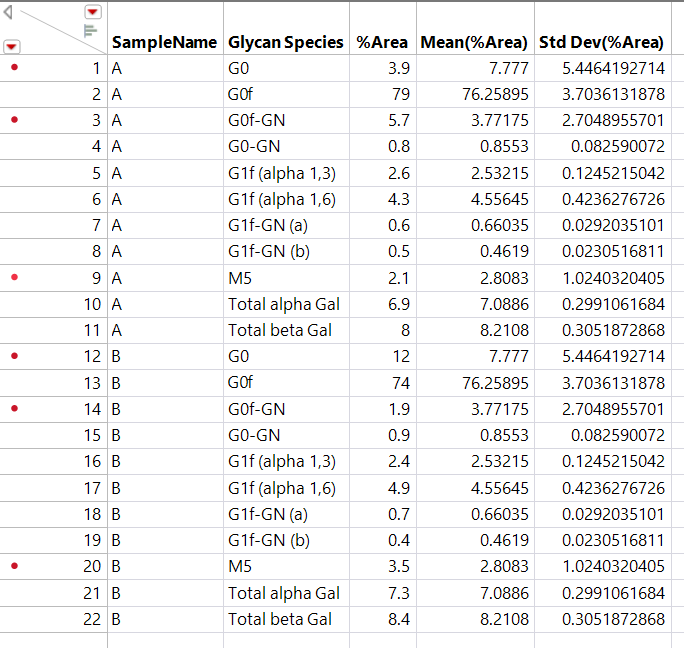Click the red marker dot on row 1
684x648 pixels.
(13, 68)
